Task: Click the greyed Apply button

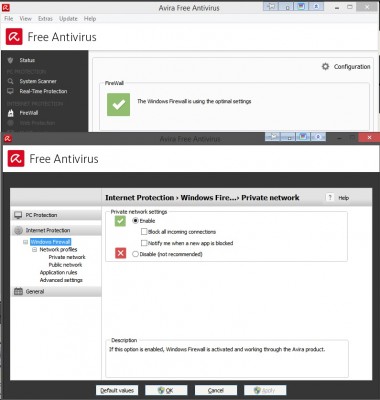Action: click(x=265, y=390)
